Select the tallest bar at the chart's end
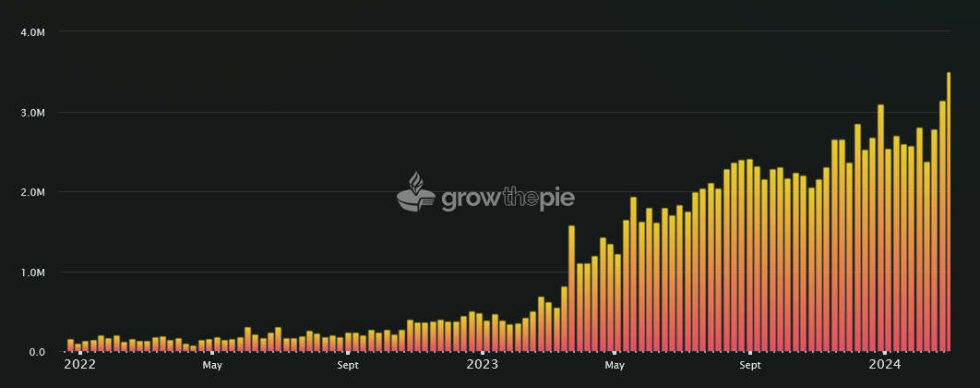This screenshot has width=980, height=388. (949, 212)
